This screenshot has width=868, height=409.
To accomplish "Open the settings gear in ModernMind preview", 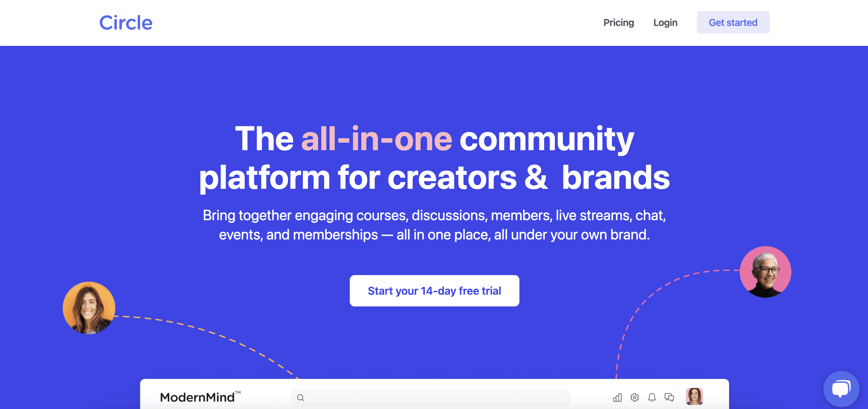I will (x=634, y=398).
